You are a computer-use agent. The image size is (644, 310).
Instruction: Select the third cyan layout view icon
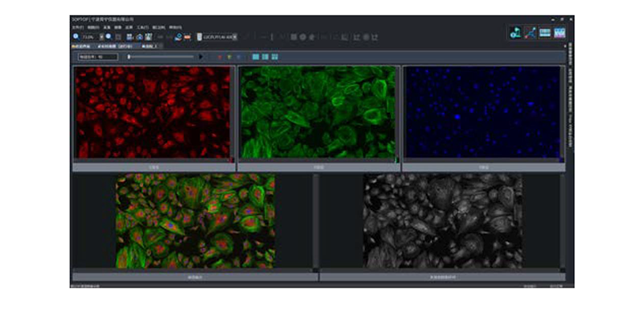pos(275,56)
